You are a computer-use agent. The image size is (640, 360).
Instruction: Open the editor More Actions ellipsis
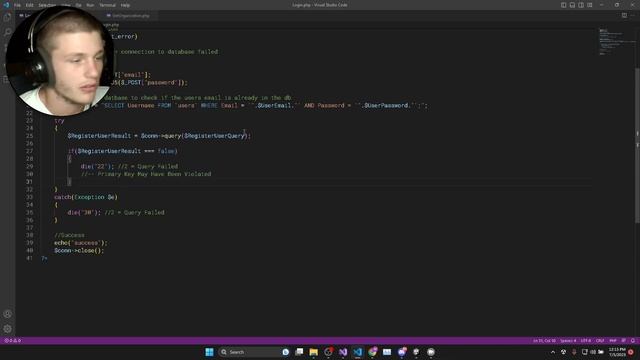click(x=633, y=16)
